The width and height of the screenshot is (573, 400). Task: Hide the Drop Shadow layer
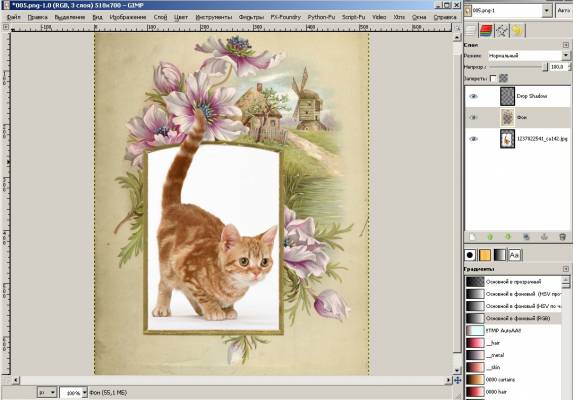(x=473, y=96)
